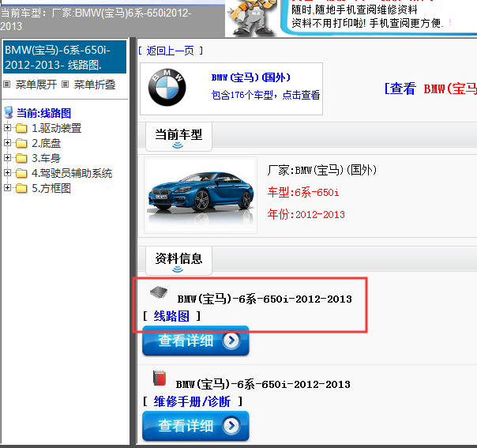Click 查看详细 button under 线路图
The width and height of the screenshot is (477, 448).
click(196, 341)
